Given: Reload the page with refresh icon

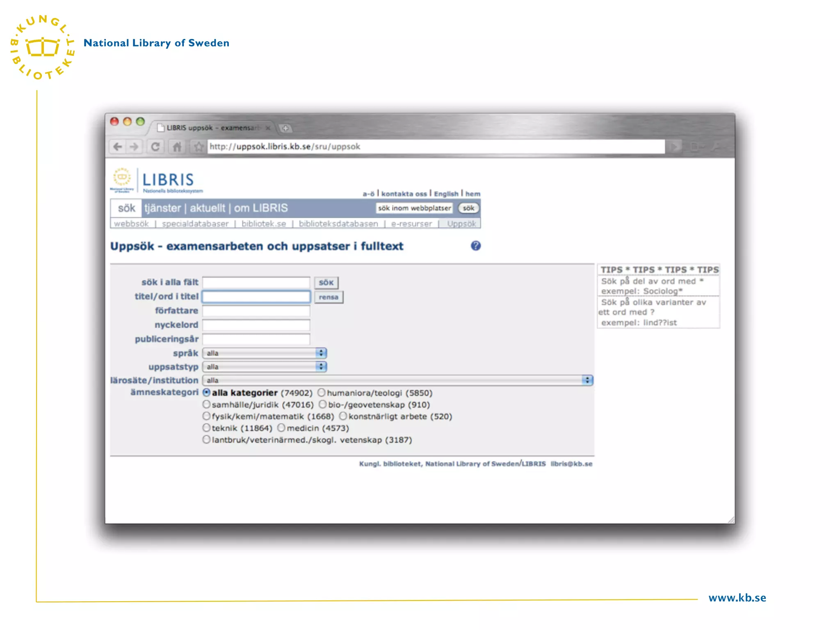Looking at the screenshot, I should 155,146.
